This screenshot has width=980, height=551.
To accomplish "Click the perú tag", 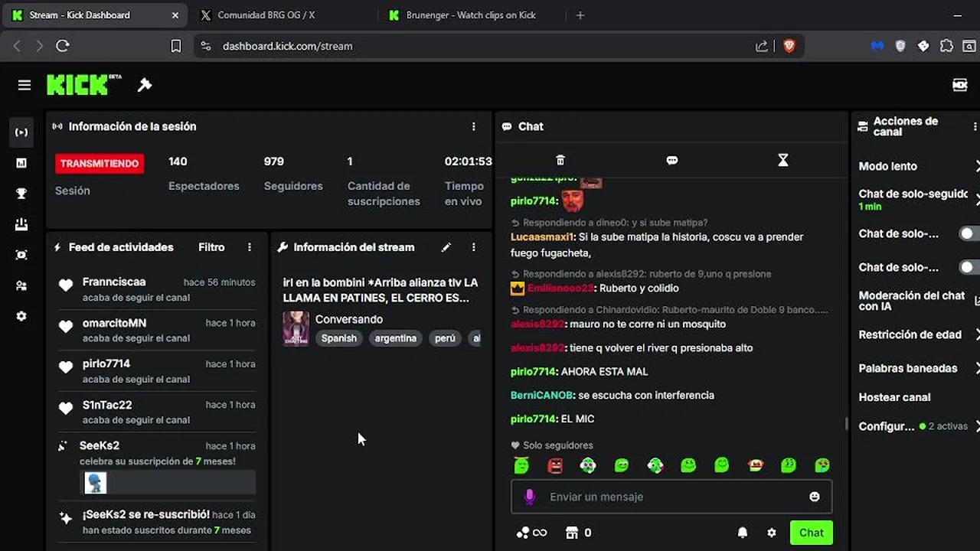I will coord(445,338).
